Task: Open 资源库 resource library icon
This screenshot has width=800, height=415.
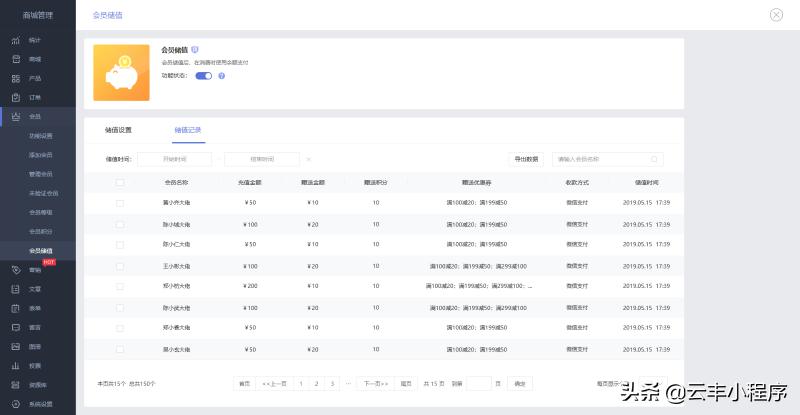Action: [16, 385]
